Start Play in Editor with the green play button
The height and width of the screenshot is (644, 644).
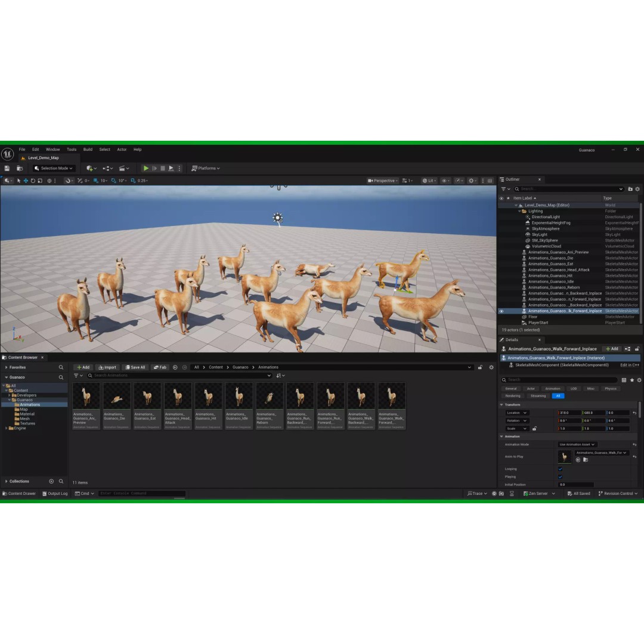tap(146, 168)
